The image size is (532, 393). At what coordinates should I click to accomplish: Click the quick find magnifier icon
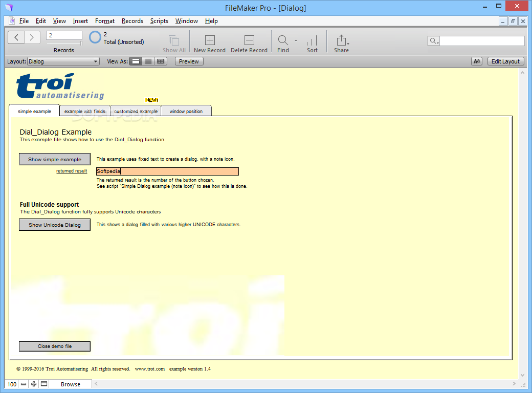point(433,41)
